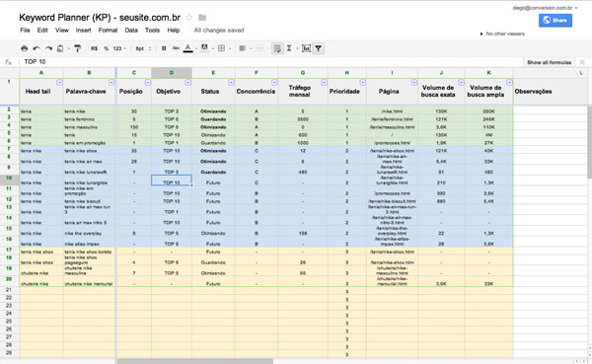The height and width of the screenshot is (364, 592).
Task: Open filter dropdown on Objetivo column
Action: pos(188,82)
